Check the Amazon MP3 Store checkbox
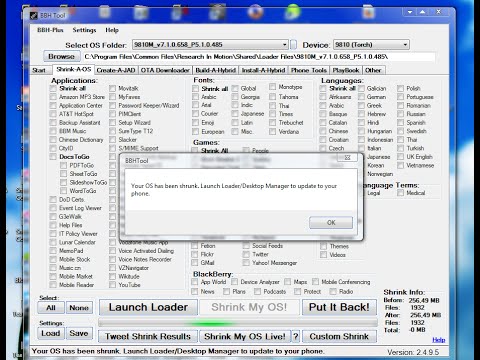 53,97
